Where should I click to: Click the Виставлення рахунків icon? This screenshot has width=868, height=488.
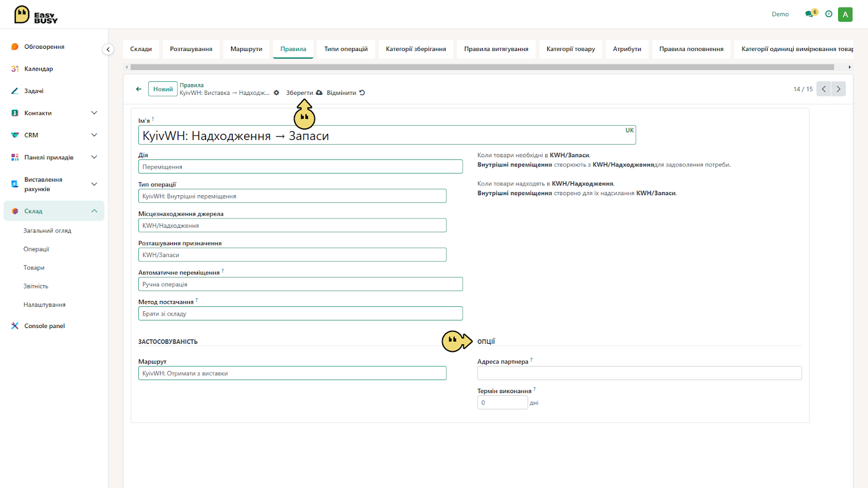tap(15, 184)
